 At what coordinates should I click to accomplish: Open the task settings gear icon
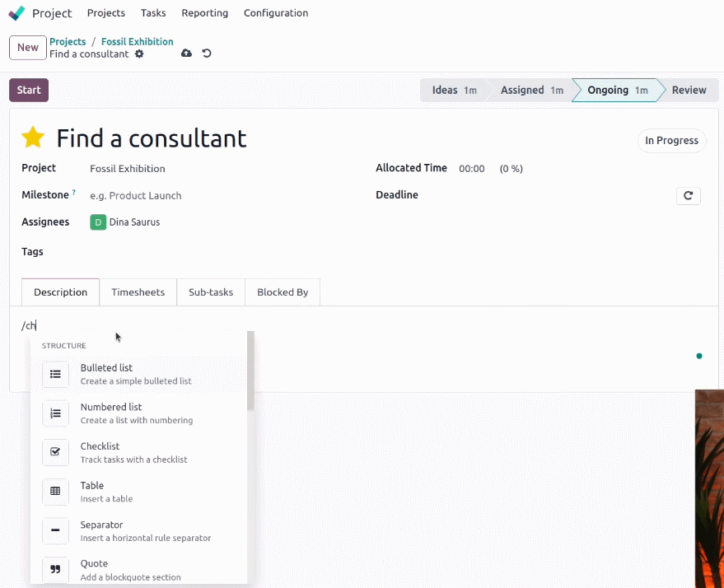tap(139, 54)
